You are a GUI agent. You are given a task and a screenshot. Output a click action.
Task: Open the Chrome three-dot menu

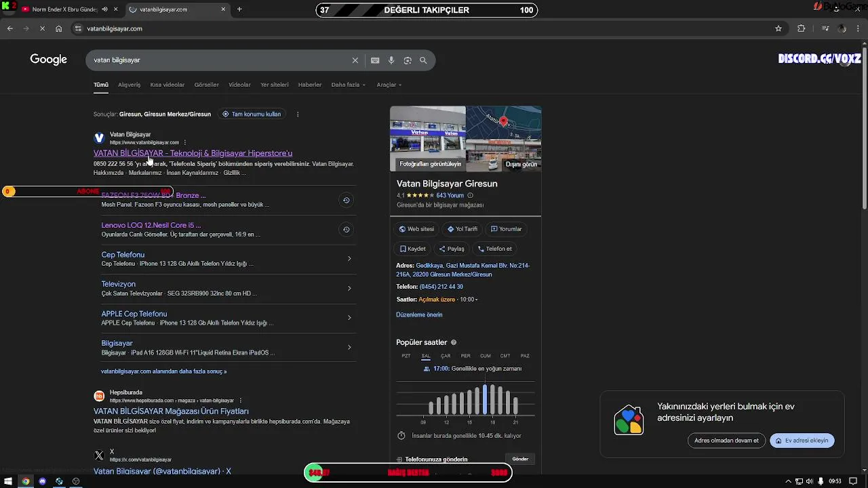coord(859,28)
